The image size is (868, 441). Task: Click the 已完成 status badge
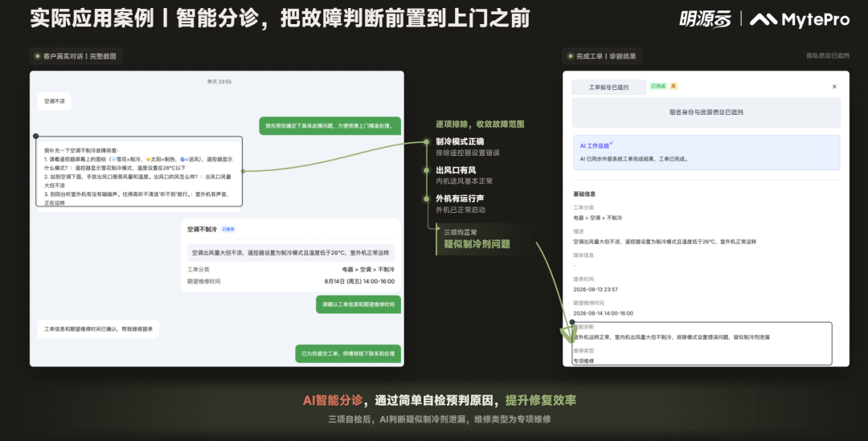pyautogui.click(x=658, y=86)
